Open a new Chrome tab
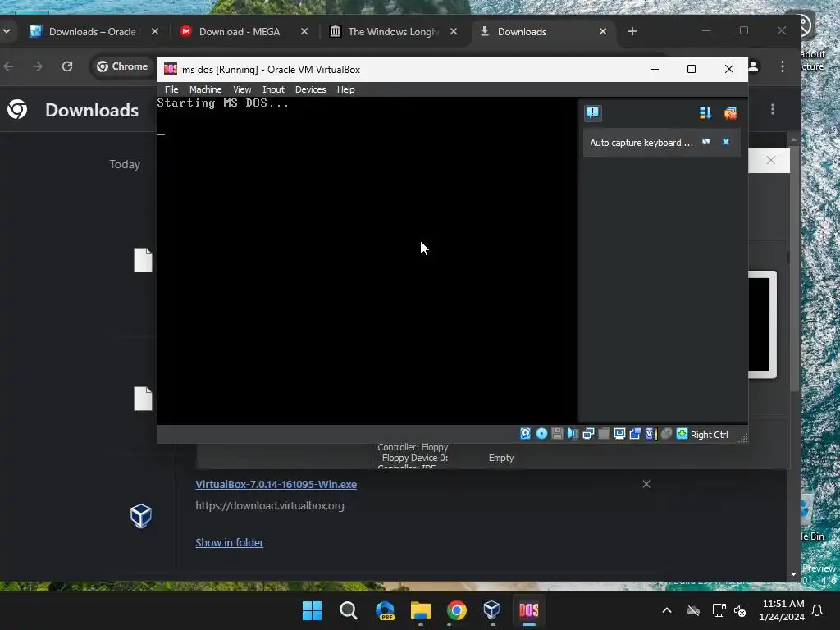The height and width of the screenshot is (630, 840). (x=632, y=32)
